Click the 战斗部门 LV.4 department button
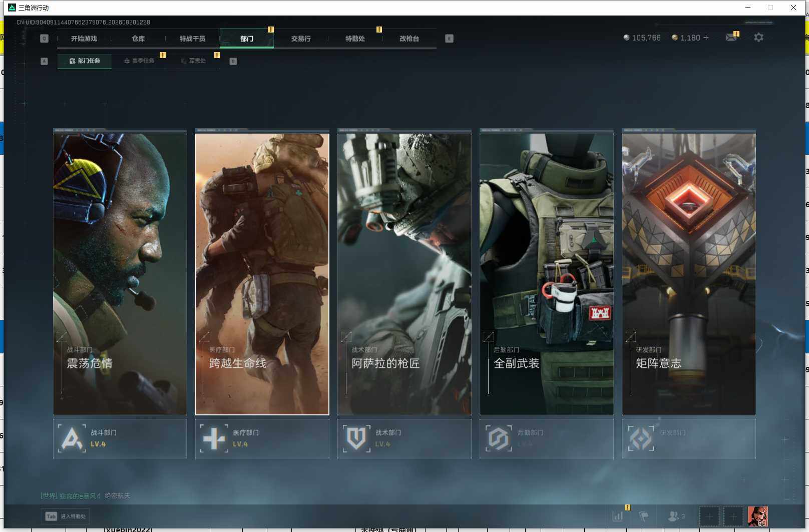Viewport: 809px width, 532px height. [x=120, y=438]
